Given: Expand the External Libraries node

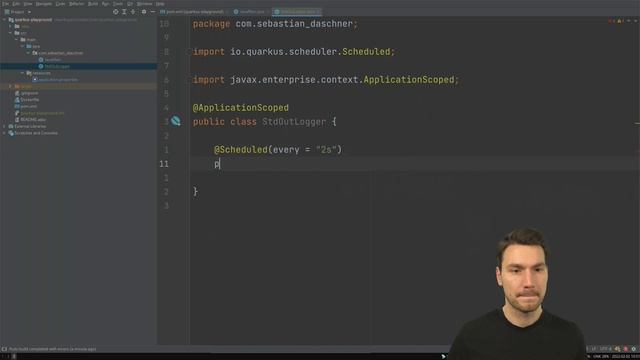Looking at the screenshot, I should pyautogui.click(x=4, y=126).
